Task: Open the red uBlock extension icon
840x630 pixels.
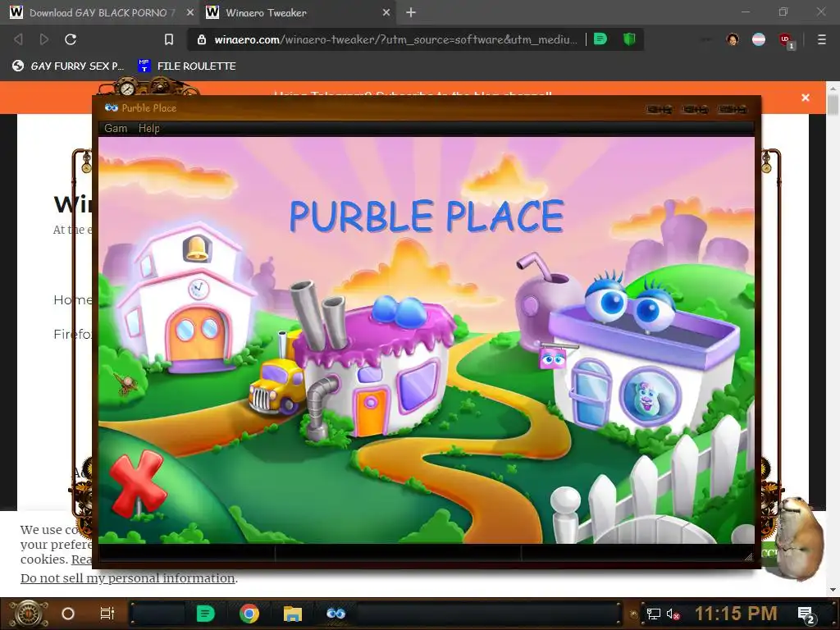Action: pyautogui.click(x=786, y=40)
